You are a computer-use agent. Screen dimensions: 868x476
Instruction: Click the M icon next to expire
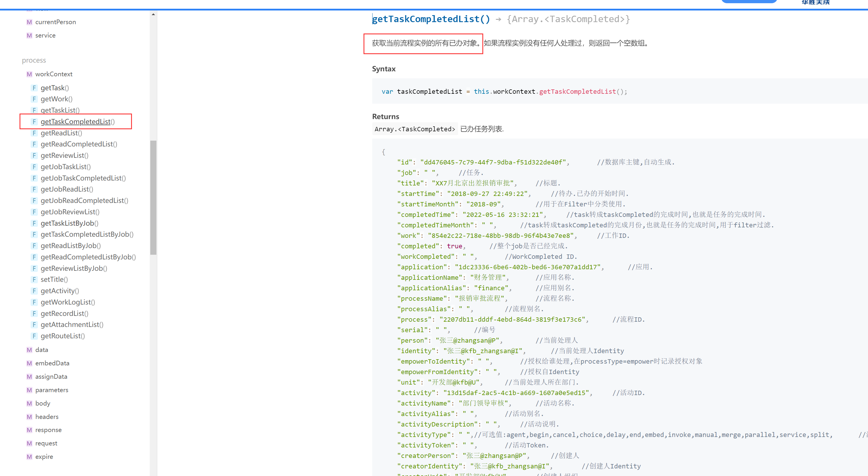[x=29, y=456]
